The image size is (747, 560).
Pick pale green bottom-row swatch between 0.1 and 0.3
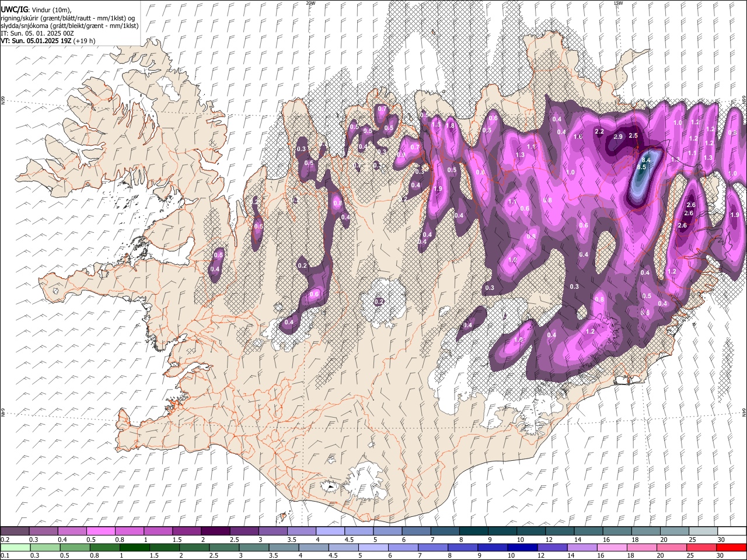(15, 547)
